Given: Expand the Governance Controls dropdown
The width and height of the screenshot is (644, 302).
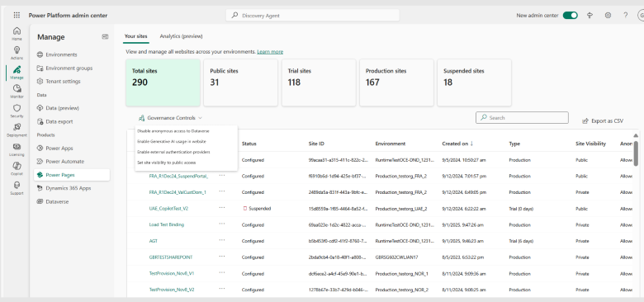Looking at the screenshot, I should 170,118.
